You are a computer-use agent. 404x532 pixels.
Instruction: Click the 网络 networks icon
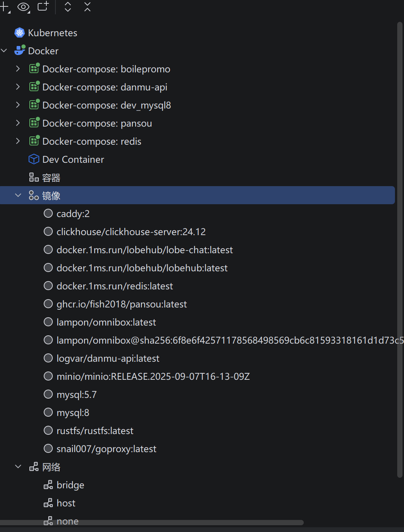[34, 467]
